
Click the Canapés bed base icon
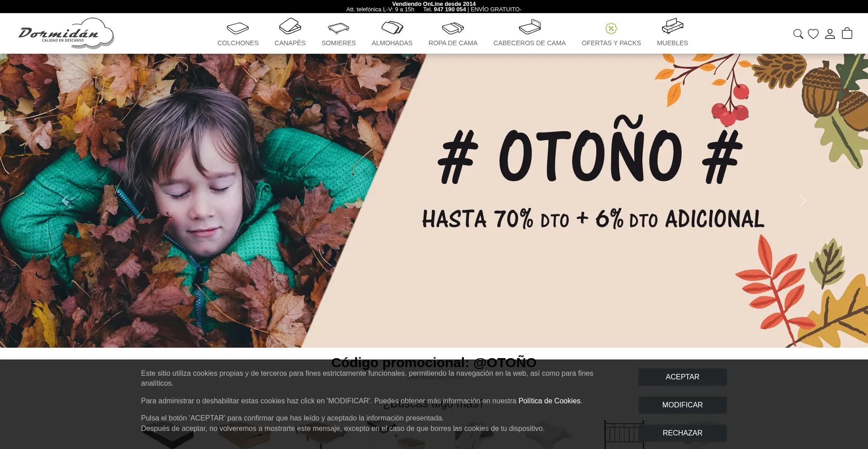pyautogui.click(x=290, y=26)
